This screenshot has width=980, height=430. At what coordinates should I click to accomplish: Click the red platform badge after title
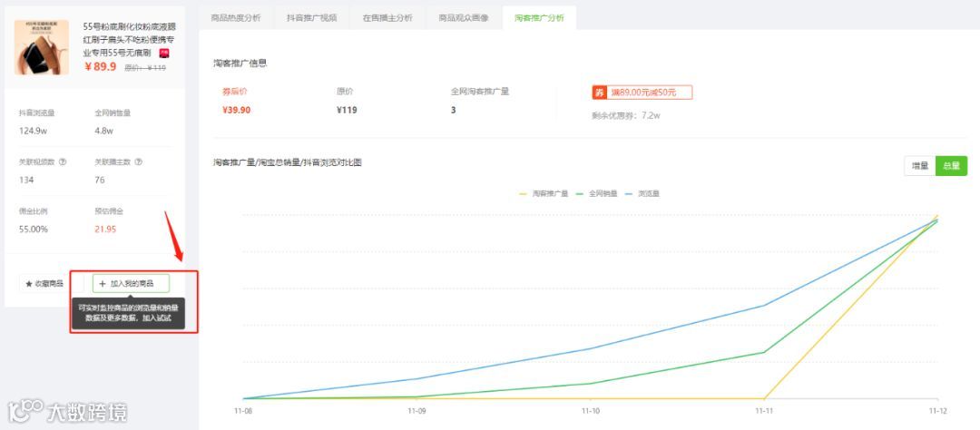[x=164, y=54]
